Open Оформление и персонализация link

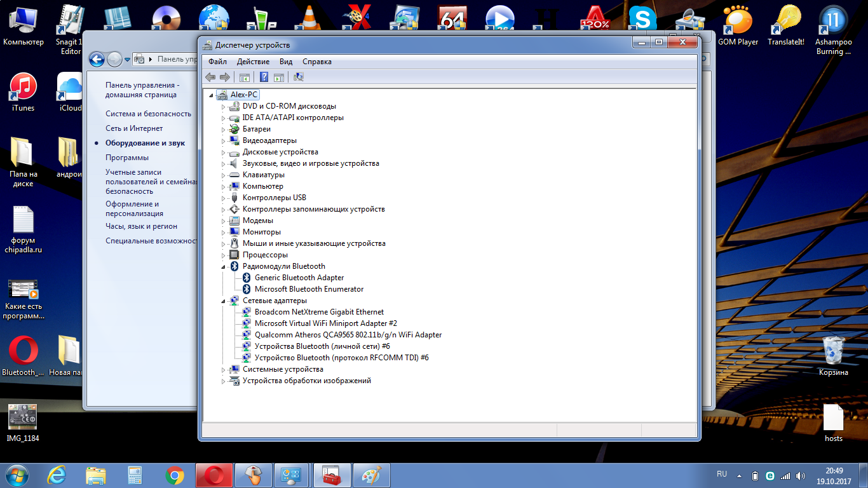[x=134, y=209]
